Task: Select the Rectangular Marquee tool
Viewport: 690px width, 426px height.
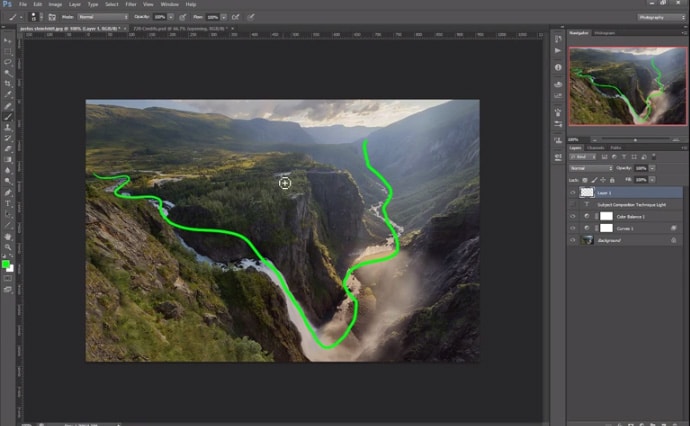Action: click(x=8, y=50)
